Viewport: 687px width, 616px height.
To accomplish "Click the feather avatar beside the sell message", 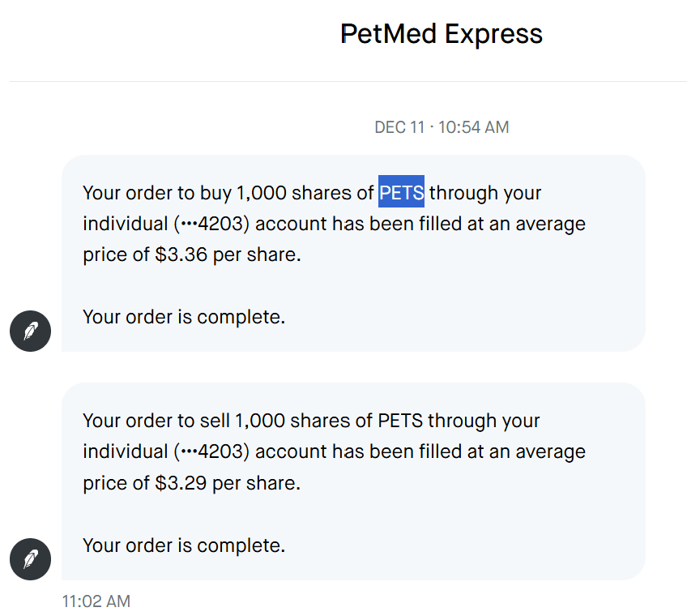I will tap(30, 559).
